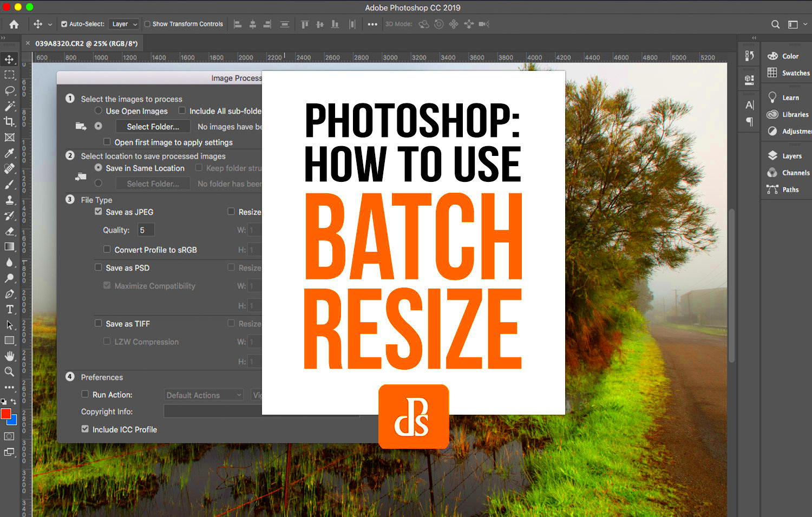812x517 pixels.
Task: Select the Horizontal Type tool
Action: click(9, 310)
